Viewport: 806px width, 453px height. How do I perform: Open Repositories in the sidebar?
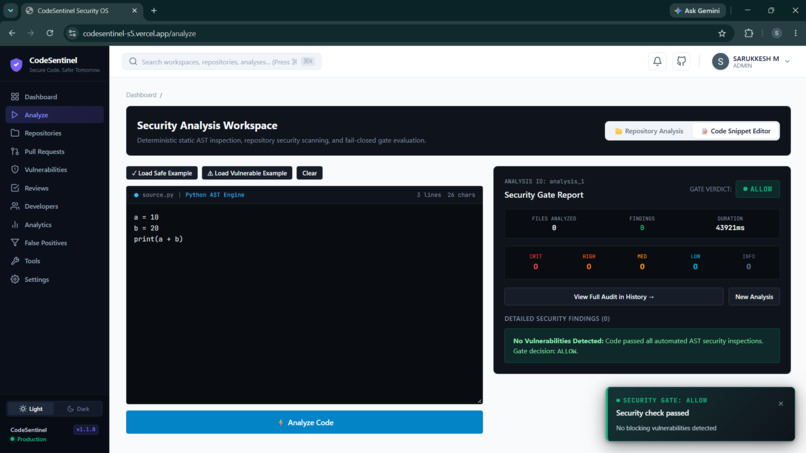(x=54, y=133)
